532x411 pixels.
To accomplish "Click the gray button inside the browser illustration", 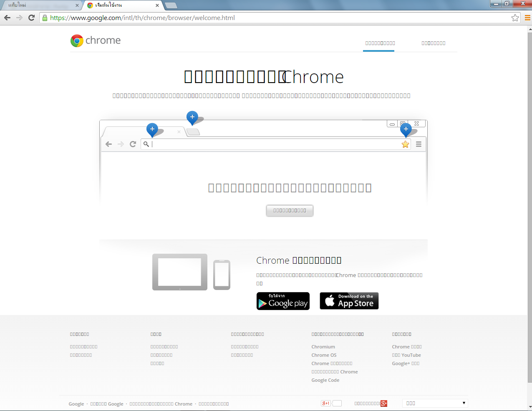I will (x=290, y=211).
